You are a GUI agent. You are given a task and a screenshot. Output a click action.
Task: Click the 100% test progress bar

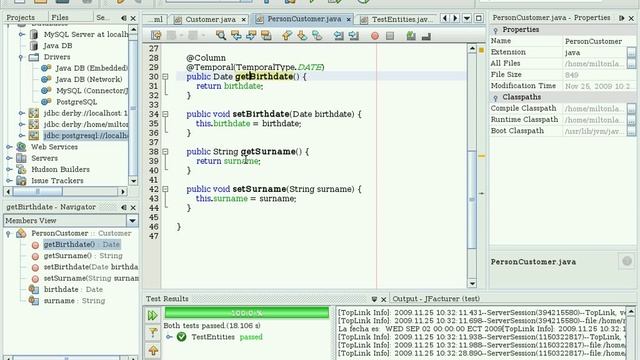pos(247,313)
